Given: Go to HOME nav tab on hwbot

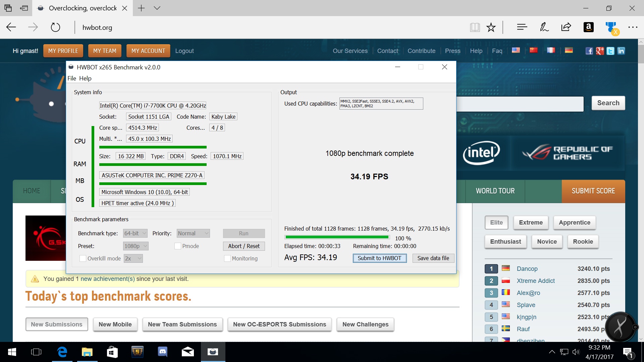Looking at the screenshot, I should [32, 191].
